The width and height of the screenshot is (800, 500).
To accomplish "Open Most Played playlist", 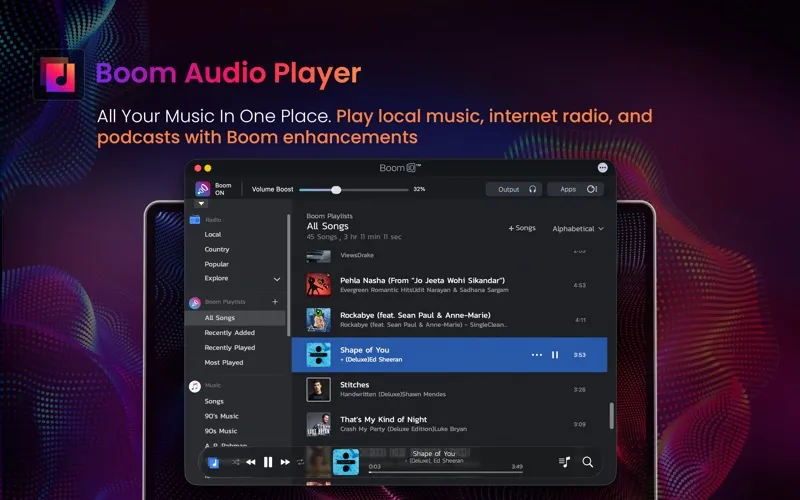I will [x=223, y=363].
